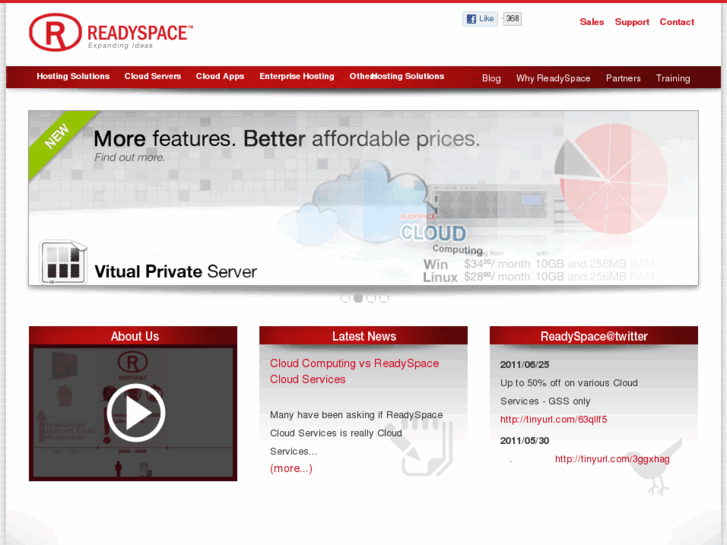Click the Latest News heading

click(x=364, y=336)
